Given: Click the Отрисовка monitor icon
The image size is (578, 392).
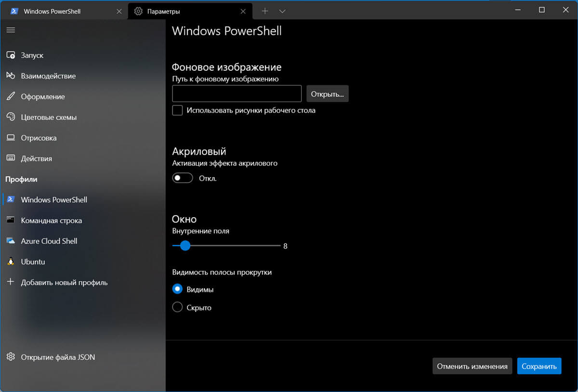Looking at the screenshot, I should click(x=11, y=138).
